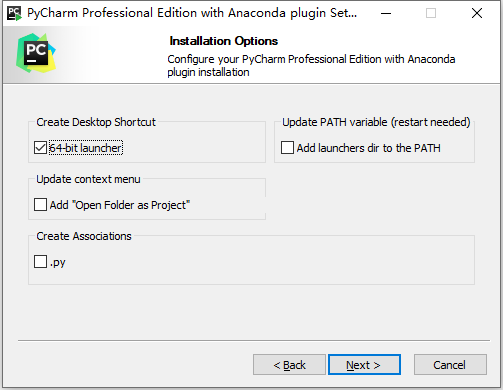
Task: Click the ".py" label text
Action: tap(58, 262)
